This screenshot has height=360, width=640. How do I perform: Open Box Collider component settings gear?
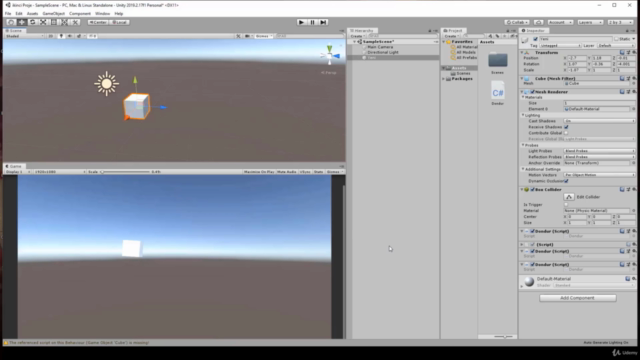pos(633,190)
